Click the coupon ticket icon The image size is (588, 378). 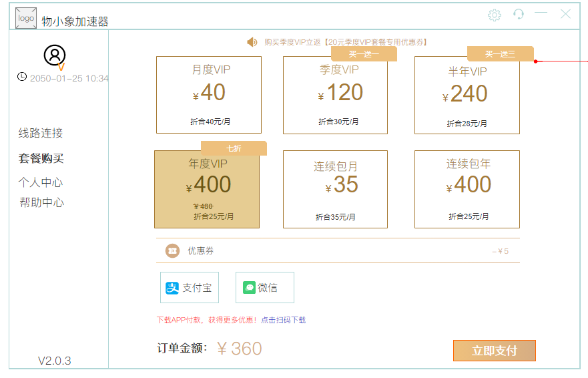(x=172, y=250)
